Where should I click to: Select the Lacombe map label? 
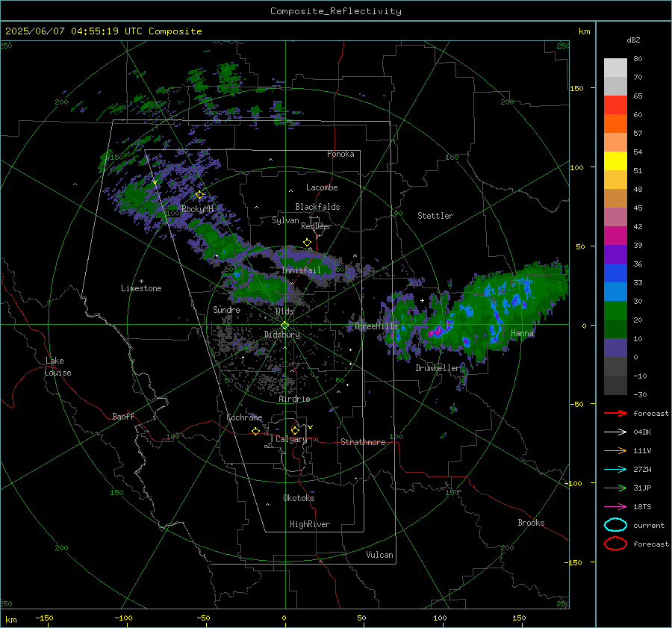point(322,187)
